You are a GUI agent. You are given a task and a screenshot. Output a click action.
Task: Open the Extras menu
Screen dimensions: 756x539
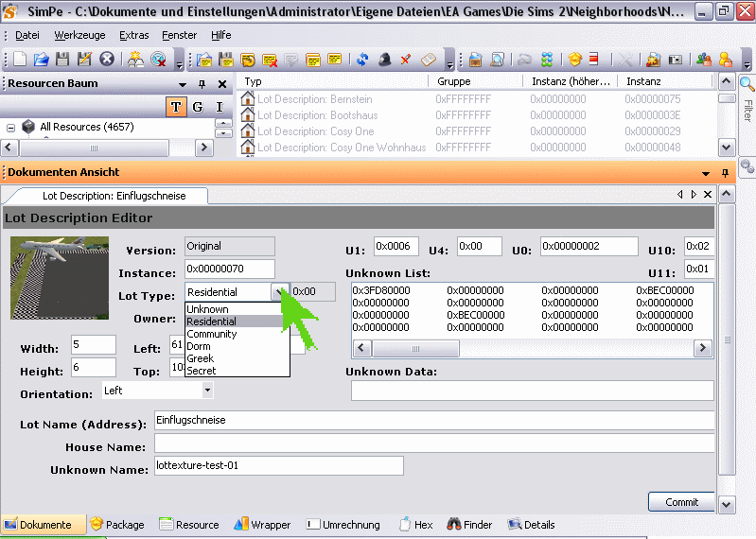134,35
